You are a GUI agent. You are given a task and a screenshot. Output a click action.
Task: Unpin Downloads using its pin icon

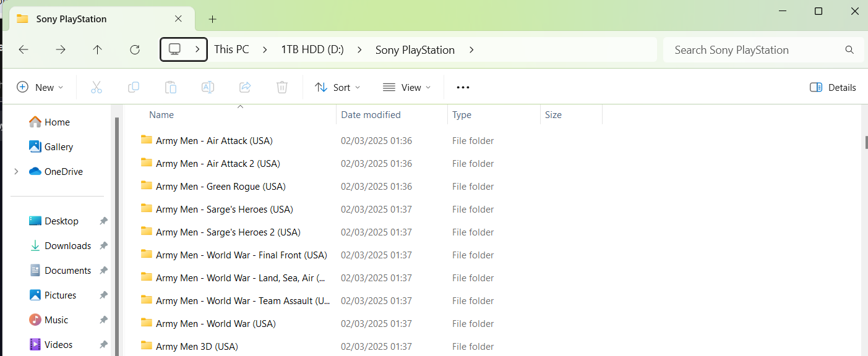click(x=103, y=245)
